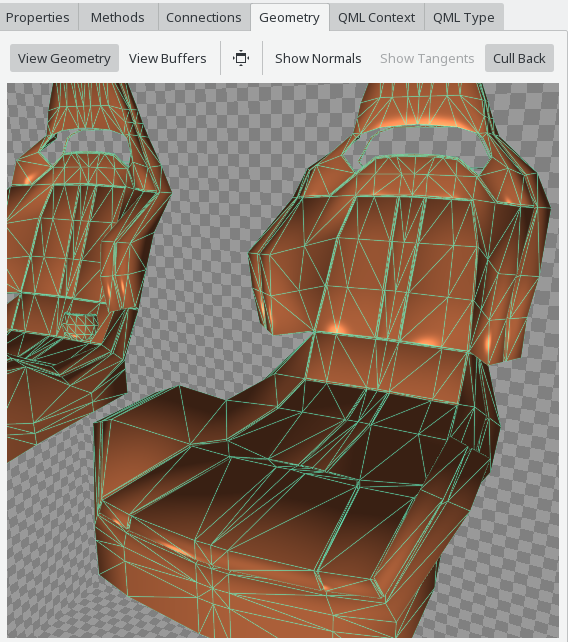Toggle the View Geometry mode

pos(64,58)
